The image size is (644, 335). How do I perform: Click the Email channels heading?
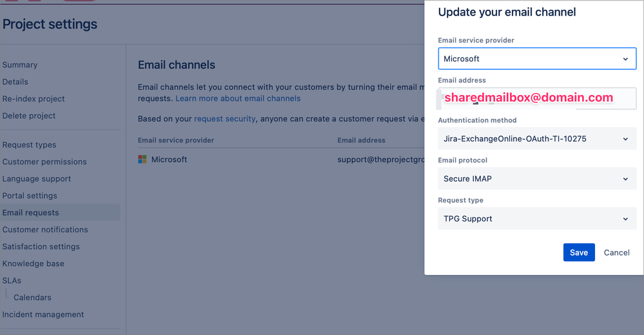177,65
